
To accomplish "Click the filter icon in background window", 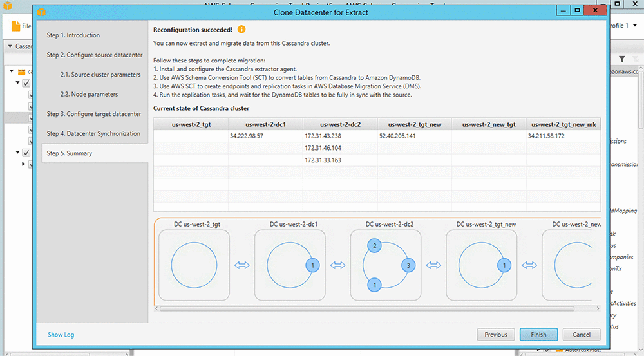I will click(622, 59).
